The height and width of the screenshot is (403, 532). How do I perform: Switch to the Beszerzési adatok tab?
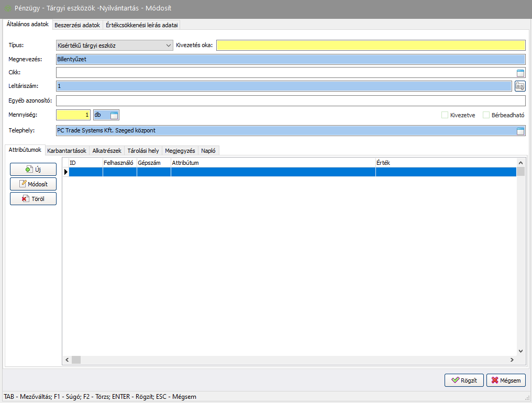coord(77,25)
